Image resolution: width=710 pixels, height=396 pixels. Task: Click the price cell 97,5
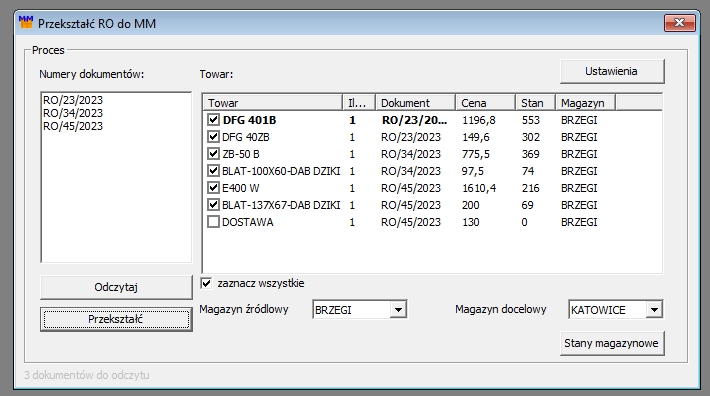[473, 171]
